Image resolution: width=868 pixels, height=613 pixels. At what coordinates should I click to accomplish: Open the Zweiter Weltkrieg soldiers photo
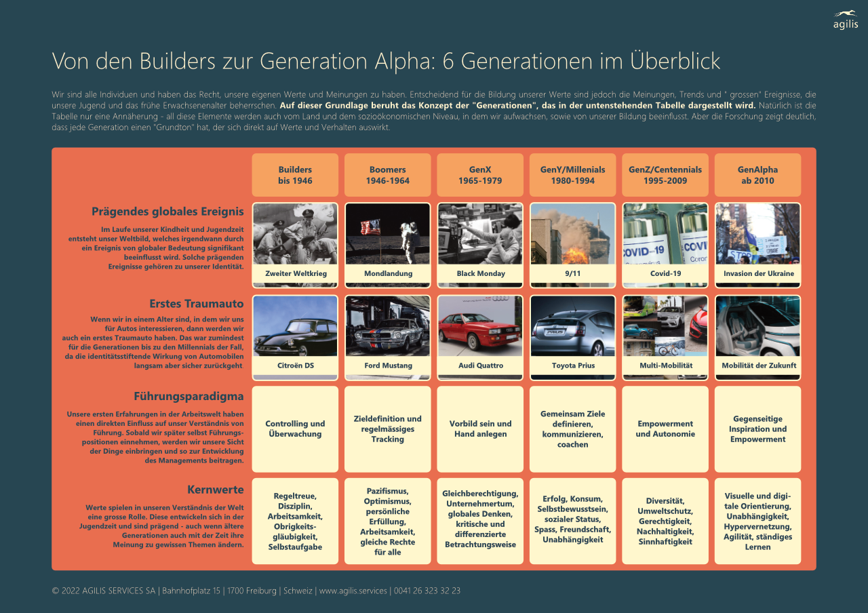tap(295, 234)
